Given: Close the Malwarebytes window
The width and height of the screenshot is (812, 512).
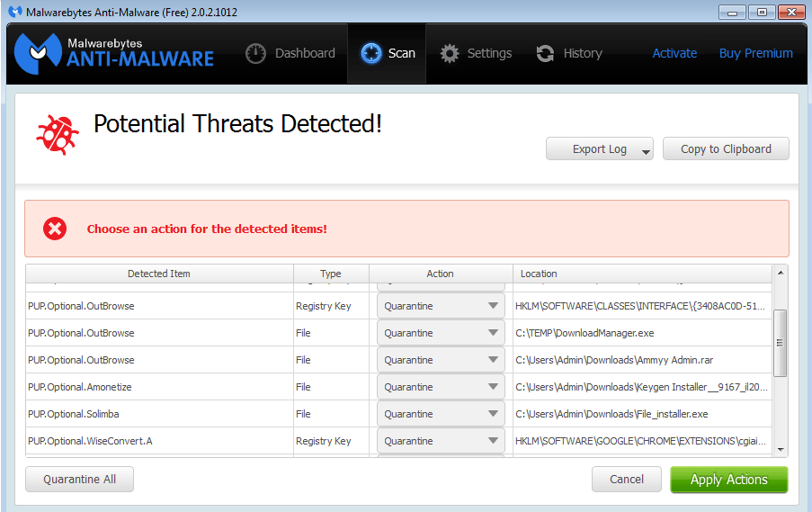Looking at the screenshot, I should pyautogui.click(x=791, y=12).
